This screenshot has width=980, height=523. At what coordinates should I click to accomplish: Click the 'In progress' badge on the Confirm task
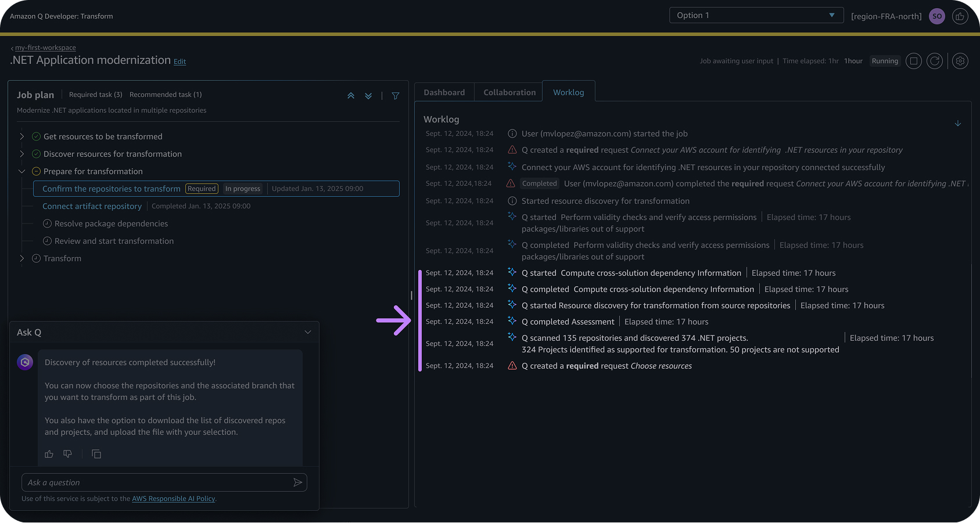click(243, 189)
